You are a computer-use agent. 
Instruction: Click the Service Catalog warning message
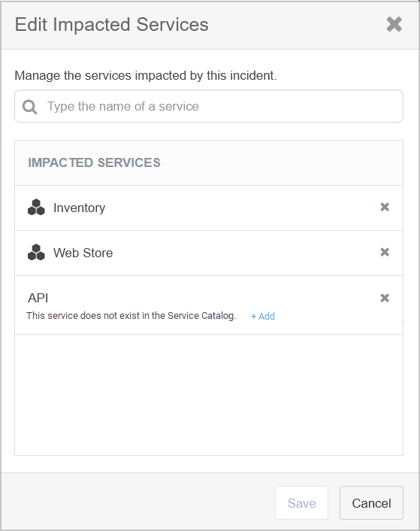(x=131, y=316)
